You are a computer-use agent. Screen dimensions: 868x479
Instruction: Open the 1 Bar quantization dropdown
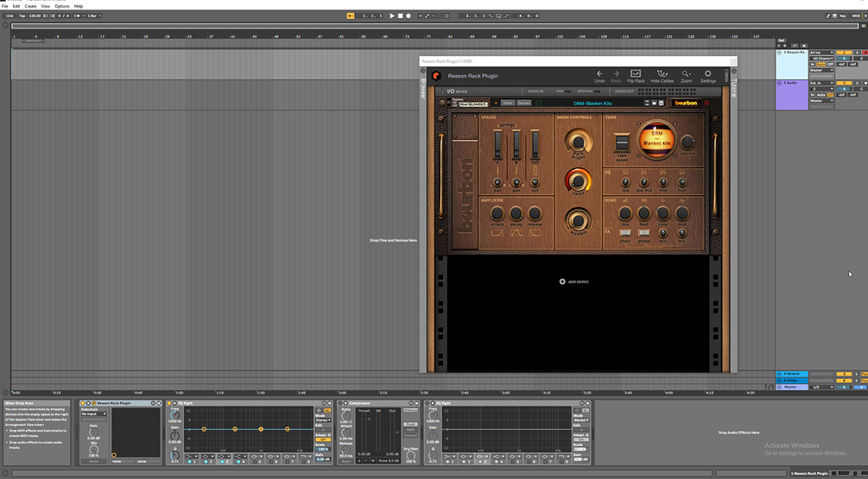tap(94, 16)
